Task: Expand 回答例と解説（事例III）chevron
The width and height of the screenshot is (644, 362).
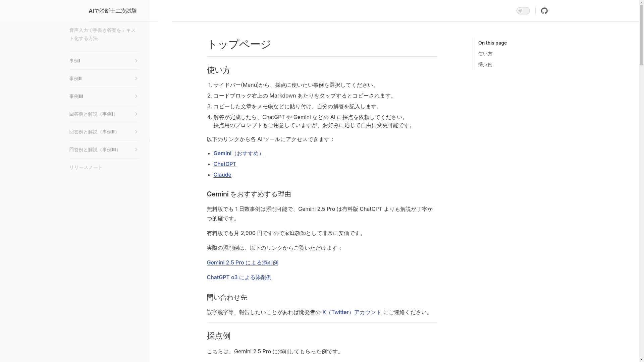Action: pos(136,149)
